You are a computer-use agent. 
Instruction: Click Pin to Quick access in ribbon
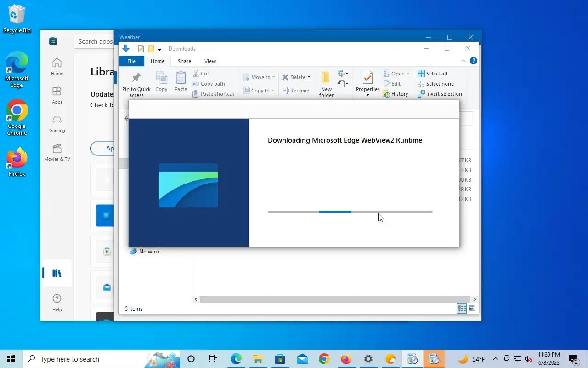tap(136, 85)
